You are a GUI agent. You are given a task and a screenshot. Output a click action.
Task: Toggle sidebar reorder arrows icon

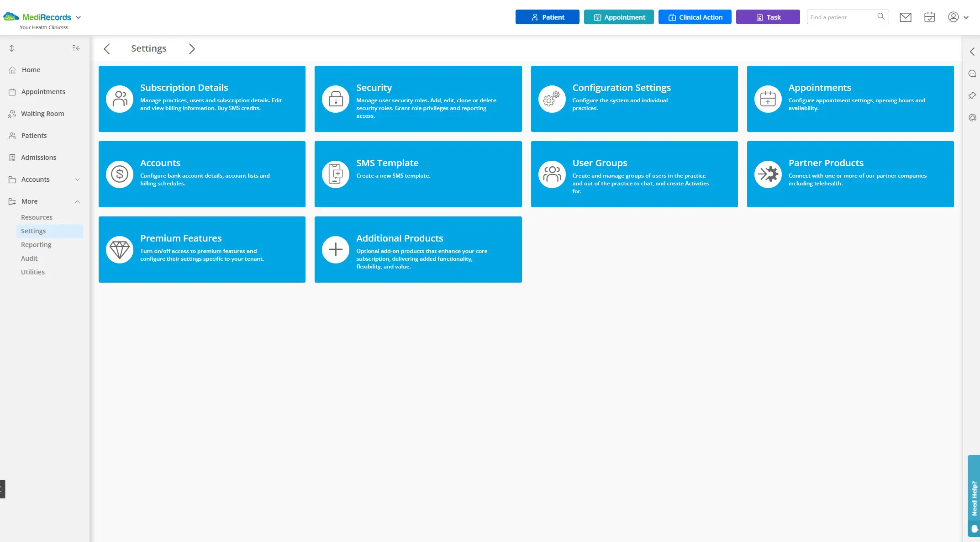pos(12,48)
